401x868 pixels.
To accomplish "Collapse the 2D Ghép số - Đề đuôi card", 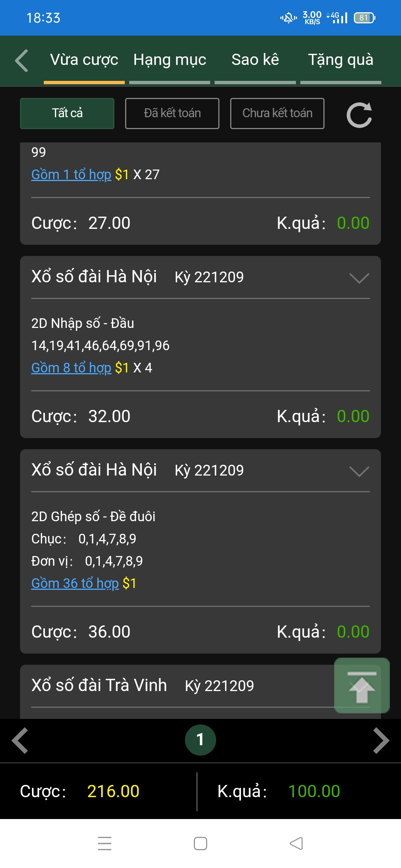I will 359,471.
